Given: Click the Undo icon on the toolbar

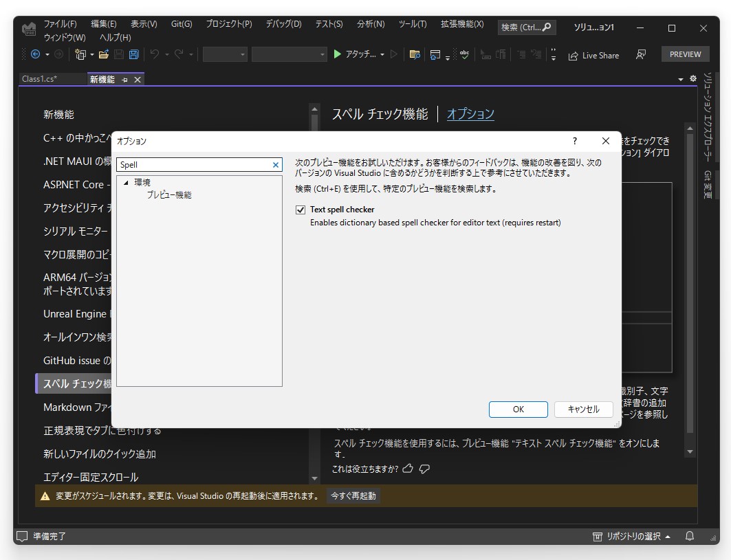Looking at the screenshot, I should click(154, 55).
